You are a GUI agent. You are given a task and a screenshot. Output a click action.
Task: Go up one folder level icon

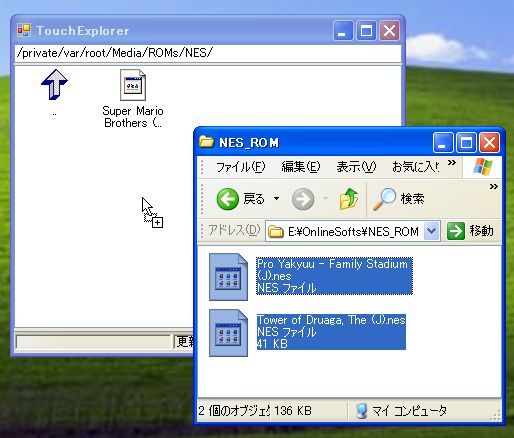point(349,199)
